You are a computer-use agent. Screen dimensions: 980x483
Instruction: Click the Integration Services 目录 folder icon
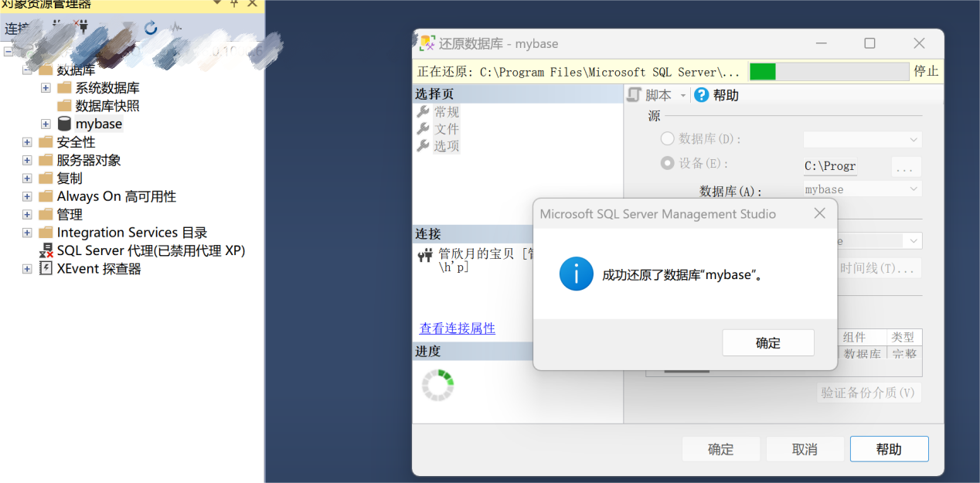(x=46, y=232)
